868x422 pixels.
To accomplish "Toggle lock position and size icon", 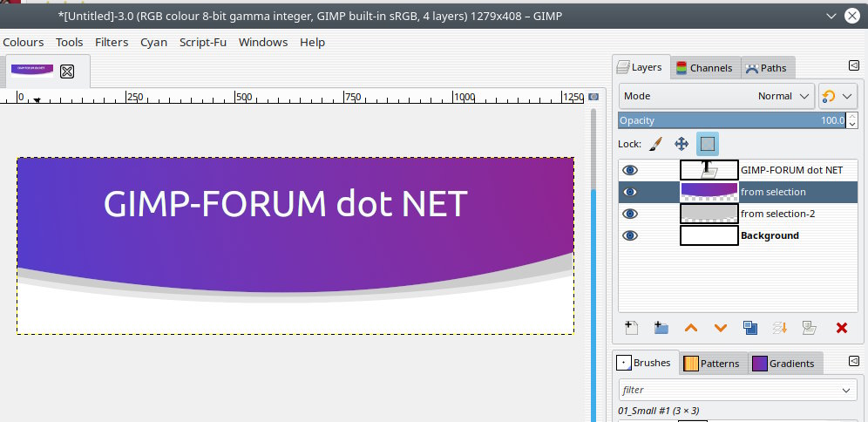I will (682, 144).
